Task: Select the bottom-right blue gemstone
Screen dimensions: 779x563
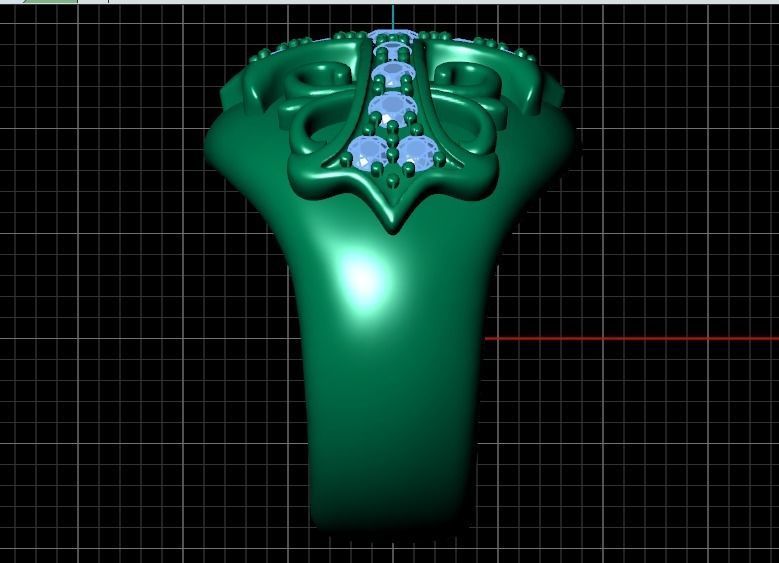Action: [x=418, y=152]
